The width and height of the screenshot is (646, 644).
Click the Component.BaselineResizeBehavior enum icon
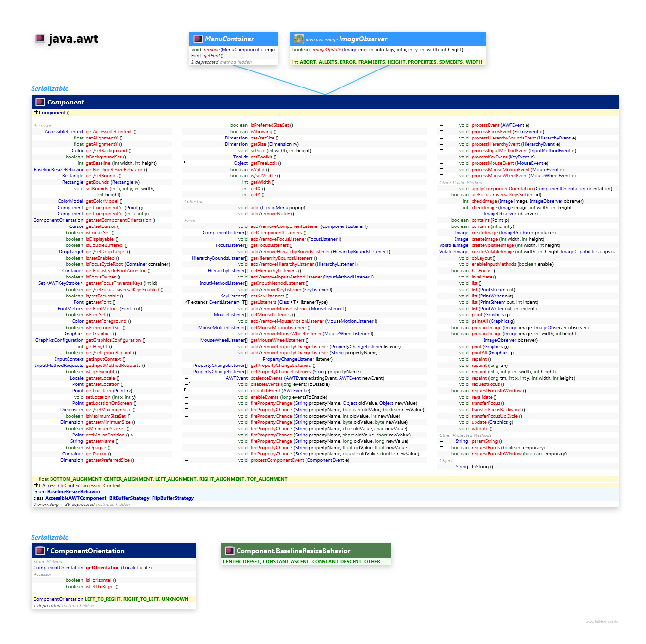[230, 551]
